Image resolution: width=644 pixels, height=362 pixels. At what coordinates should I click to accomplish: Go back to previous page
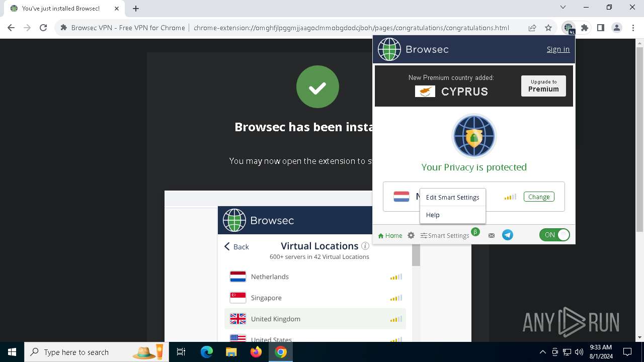11,28
